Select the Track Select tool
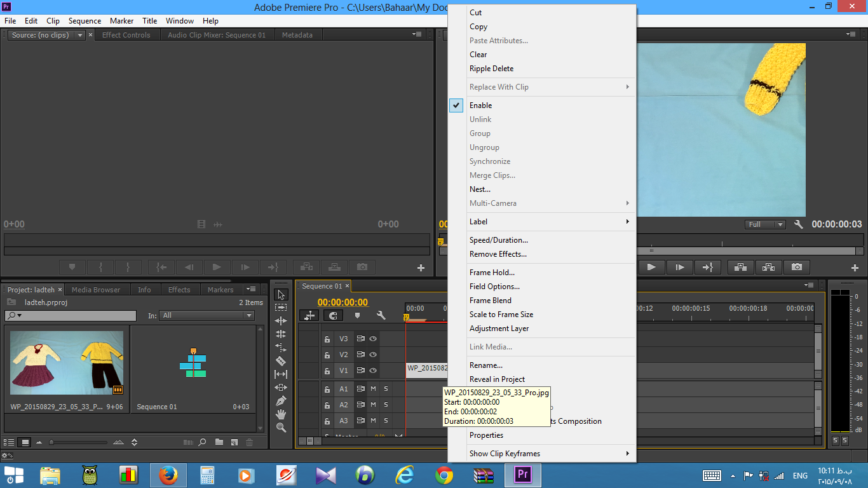Image resolution: width=868 pixels, height=488 pixels. 281,308
